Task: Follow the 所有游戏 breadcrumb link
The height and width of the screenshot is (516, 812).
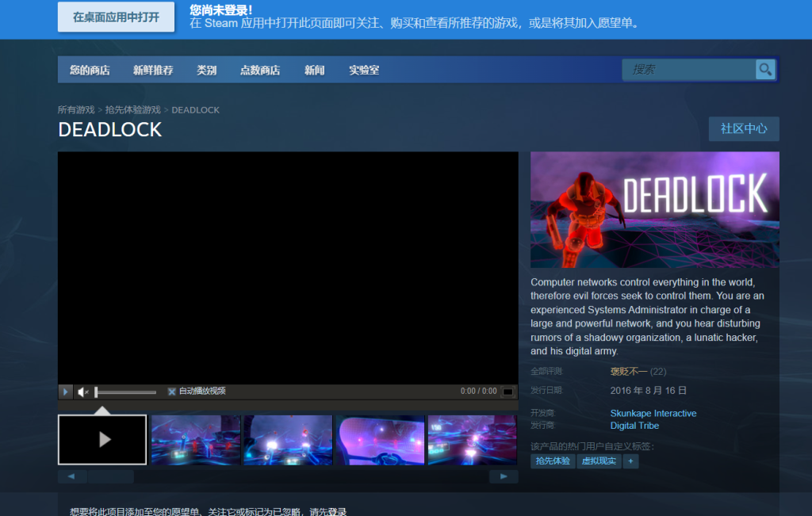Action: coord(76,109)
